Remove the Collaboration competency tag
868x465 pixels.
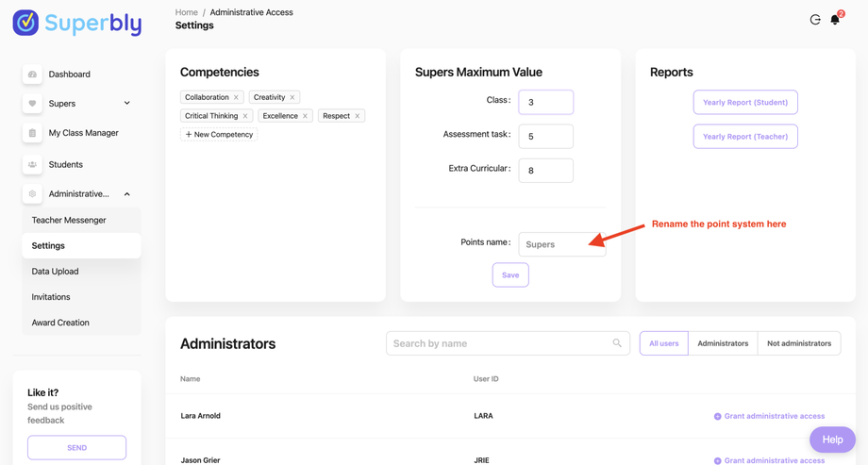236,97
